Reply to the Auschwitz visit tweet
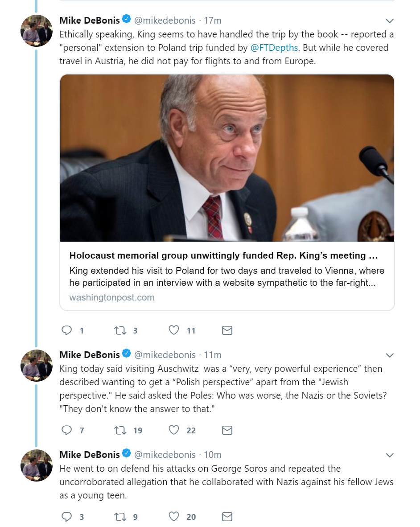The image size is (420, 527). click(67, 430)
